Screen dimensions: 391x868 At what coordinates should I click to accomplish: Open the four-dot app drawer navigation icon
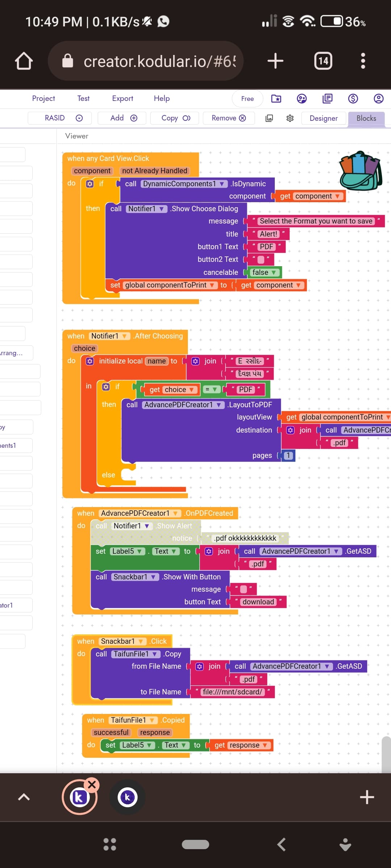click(110, 844)
